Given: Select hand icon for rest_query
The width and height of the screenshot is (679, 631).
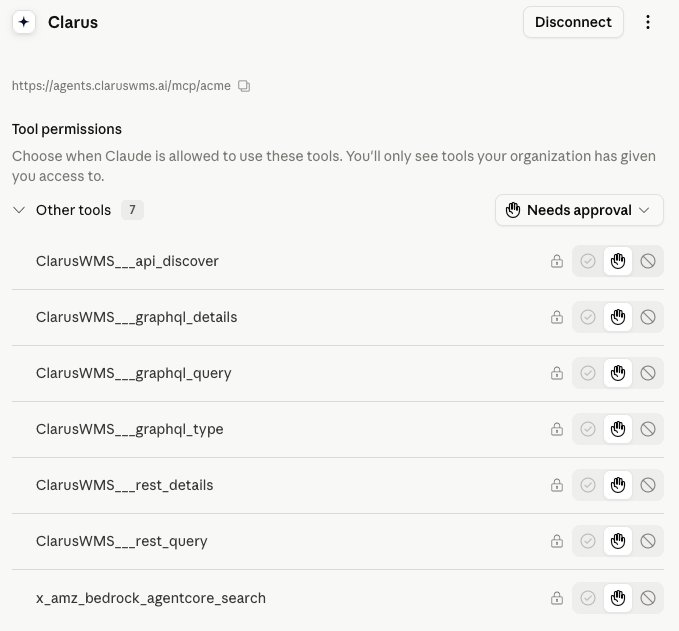Looking at the screenshot, I should click(618, 541).
